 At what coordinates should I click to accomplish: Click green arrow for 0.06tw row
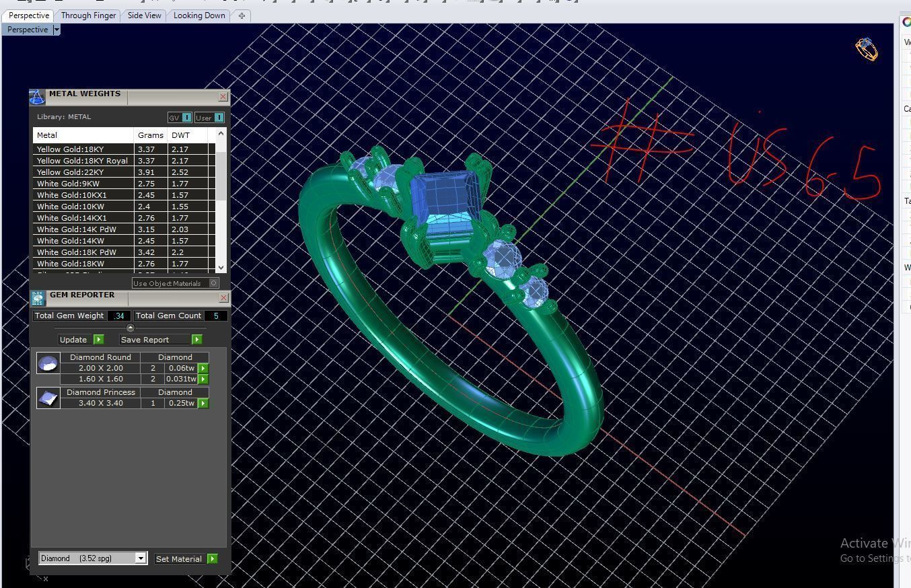click(203, 368)
